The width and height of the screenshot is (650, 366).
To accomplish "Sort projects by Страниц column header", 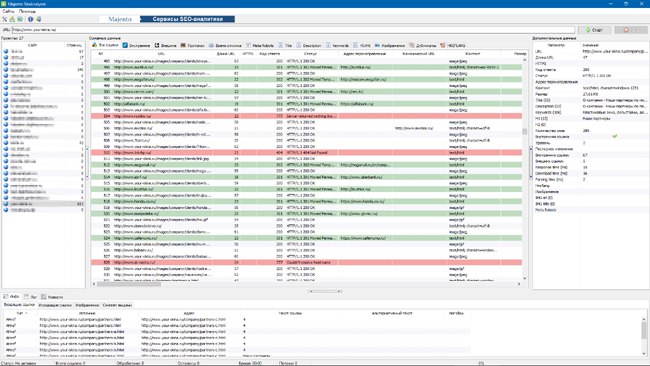I will [x=74, y=45].
